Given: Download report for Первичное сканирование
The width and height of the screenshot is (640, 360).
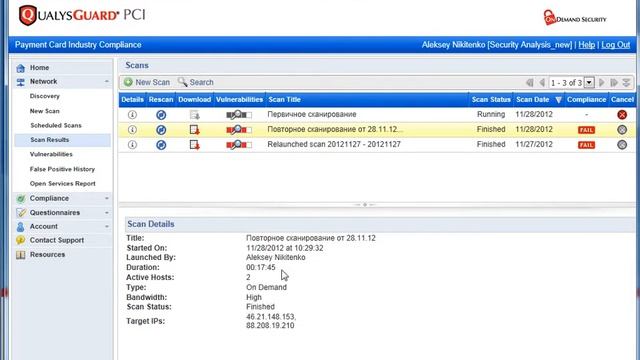Looking at the screenshot, I should pos(195,115).
